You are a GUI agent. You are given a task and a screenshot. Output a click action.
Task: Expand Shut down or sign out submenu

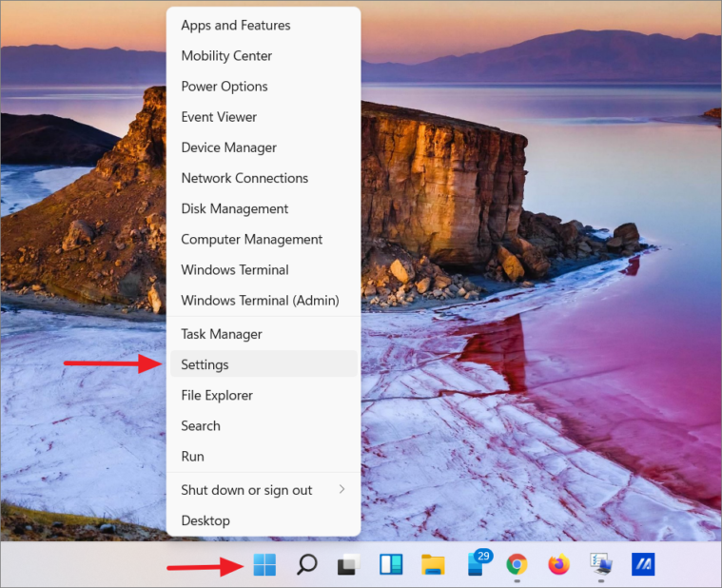[263, 490]
